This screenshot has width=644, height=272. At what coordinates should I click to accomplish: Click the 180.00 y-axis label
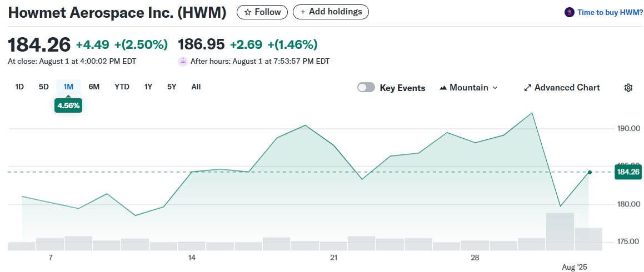(x=628, y=204)
